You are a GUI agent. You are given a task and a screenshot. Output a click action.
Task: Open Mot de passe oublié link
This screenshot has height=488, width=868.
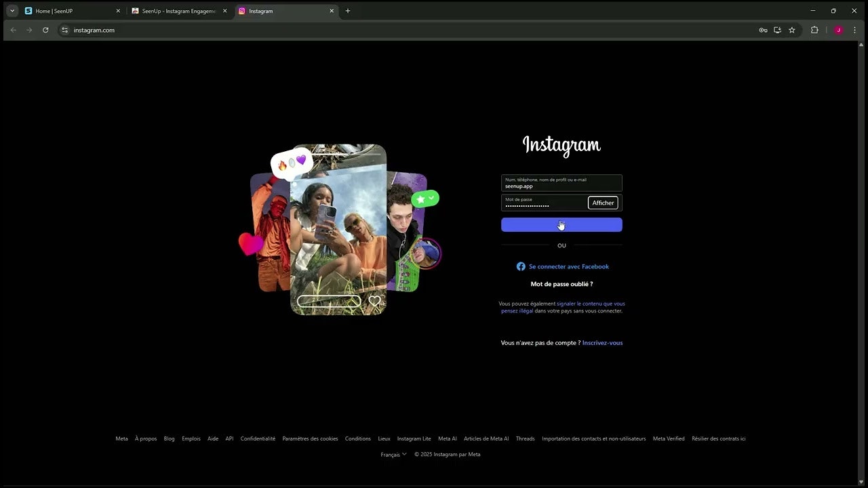click(561, 284)
